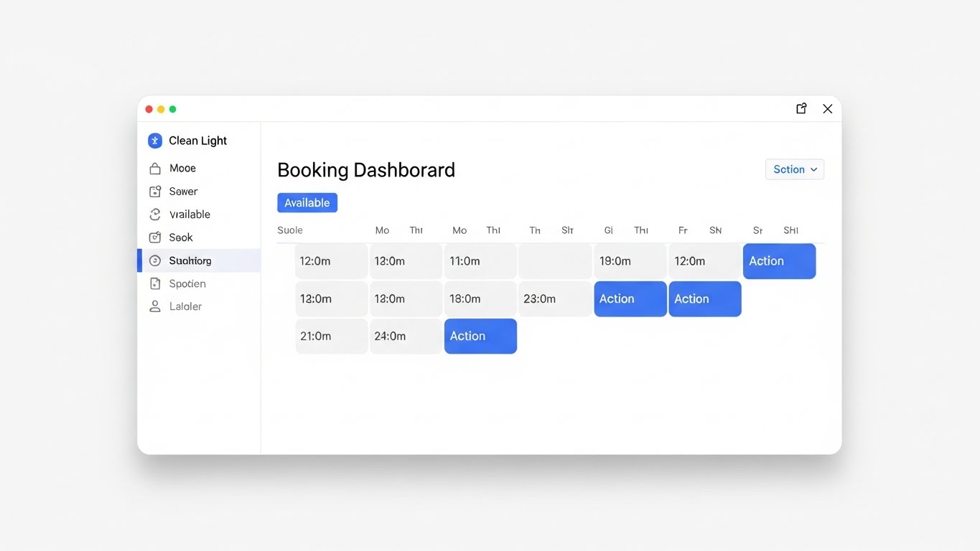
Task: Click the person icon next to Laloler
Action: point(154,306)
